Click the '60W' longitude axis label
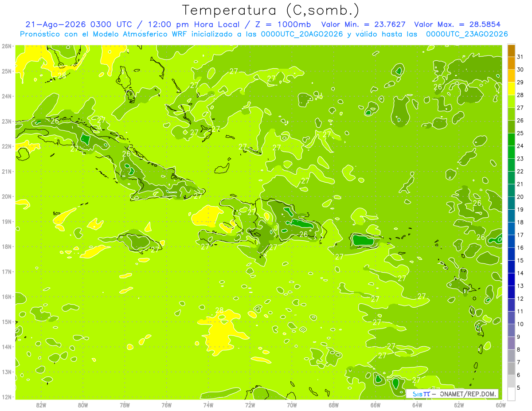Image resolution: width=532 pixels, height=411 pixels. [x=501, y=404]
